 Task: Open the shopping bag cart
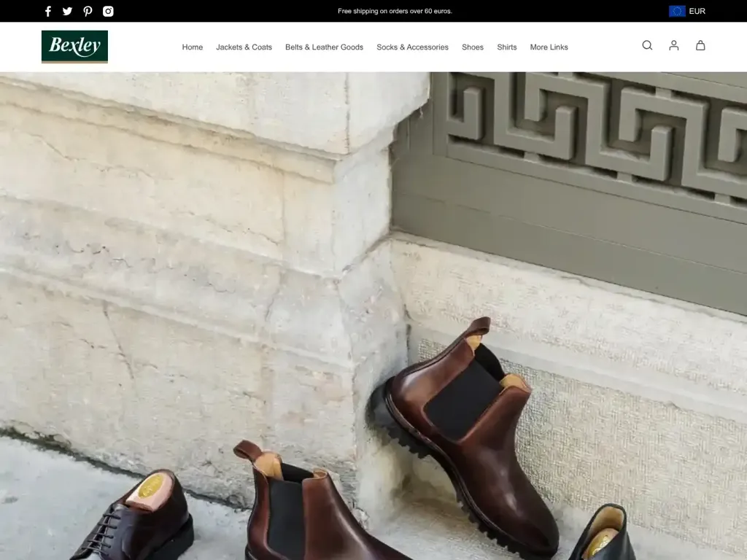700,45
